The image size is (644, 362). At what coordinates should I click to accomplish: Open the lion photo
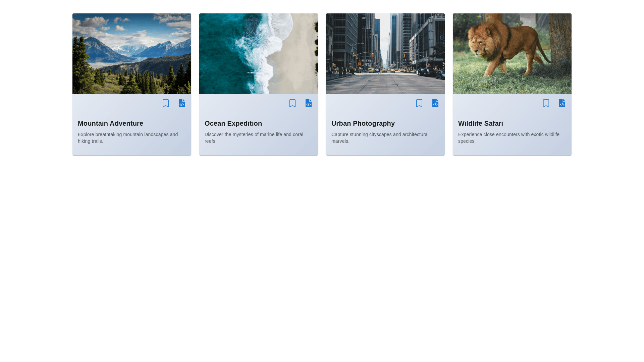512,54
